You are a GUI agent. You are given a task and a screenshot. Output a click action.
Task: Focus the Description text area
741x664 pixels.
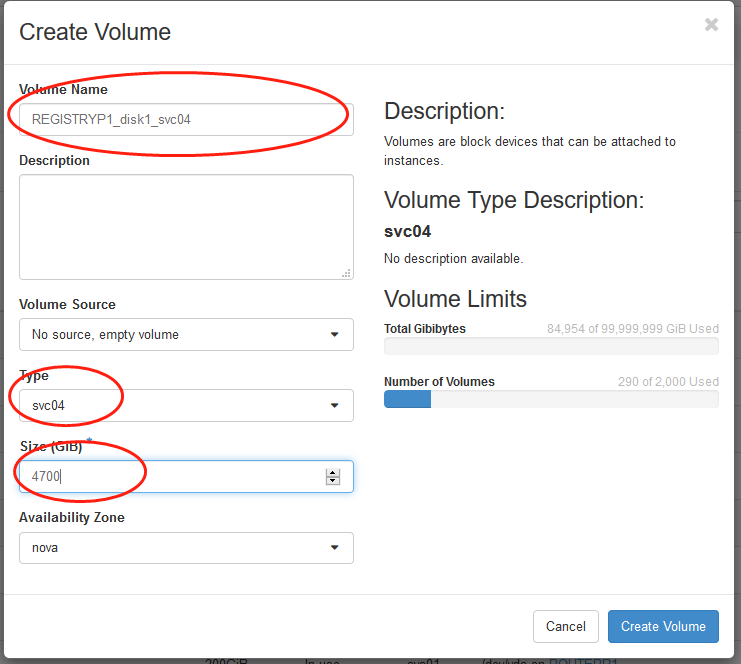click(186, 227)
